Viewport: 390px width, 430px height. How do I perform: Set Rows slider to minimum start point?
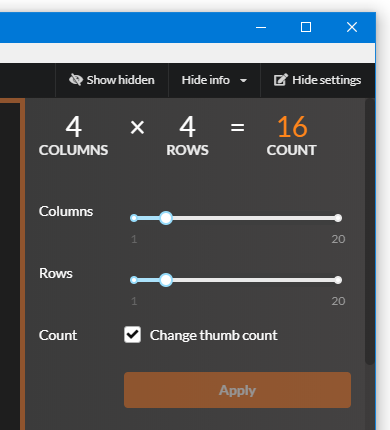134,280
